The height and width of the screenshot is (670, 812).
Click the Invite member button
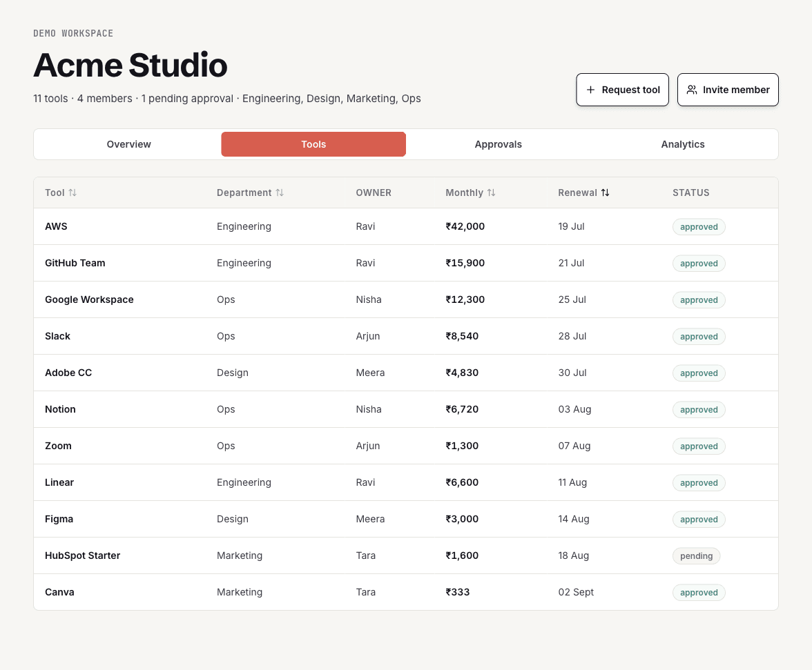(x=728, y=90)
